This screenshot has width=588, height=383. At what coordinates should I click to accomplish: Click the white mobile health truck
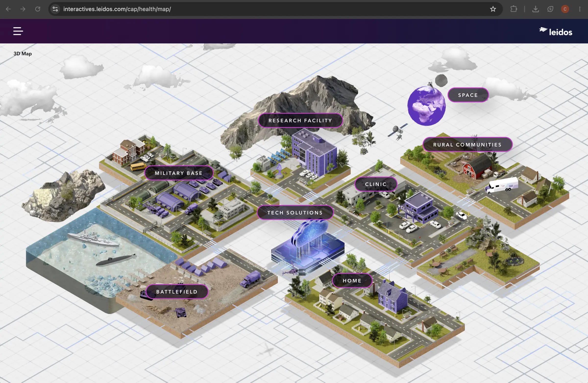click(x=502, y=185)
